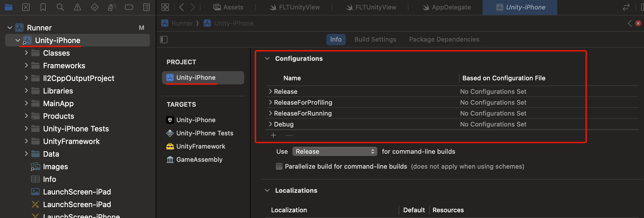Screen dimensions: 644x218
Task: Click the Resources column header
Action: (x=448, y=210)
